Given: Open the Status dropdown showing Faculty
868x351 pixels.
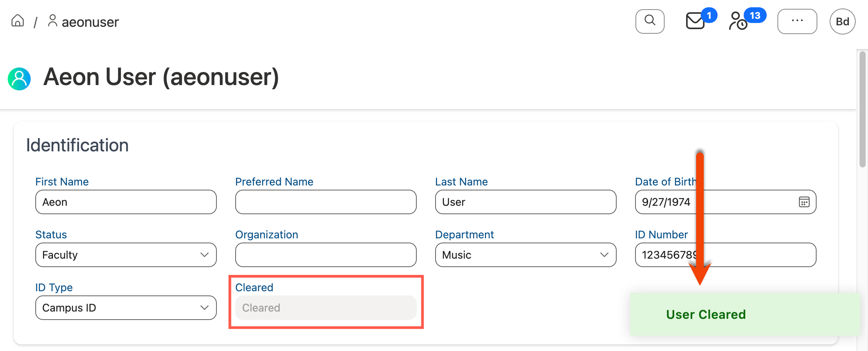Looking at the screenshot, I should [x=125, y=254].
